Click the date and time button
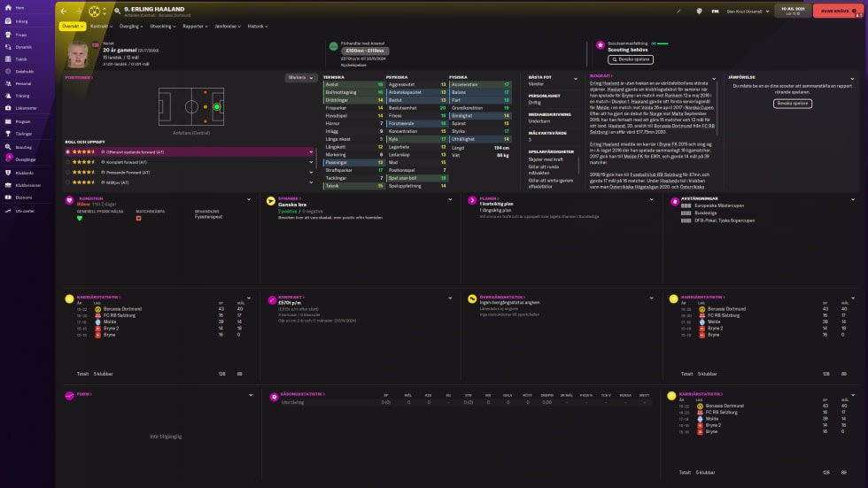Image resolution: width=868 pixels, height=488 pixels. [792, 11]
